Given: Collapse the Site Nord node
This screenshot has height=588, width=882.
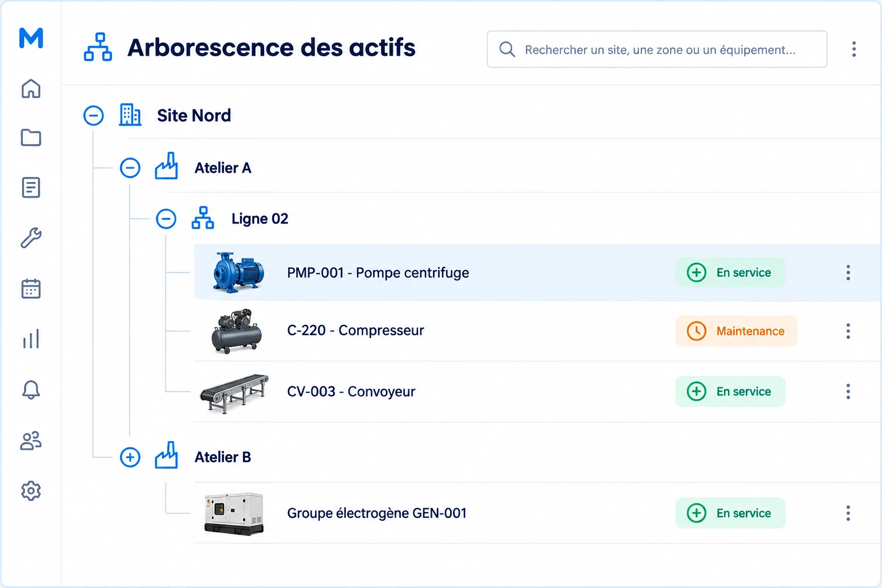Looking at the screenshot, I should [x=94, y=115].
